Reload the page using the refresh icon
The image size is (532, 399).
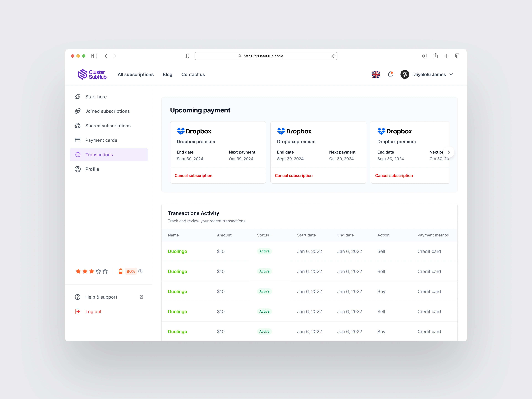[333, 56]
